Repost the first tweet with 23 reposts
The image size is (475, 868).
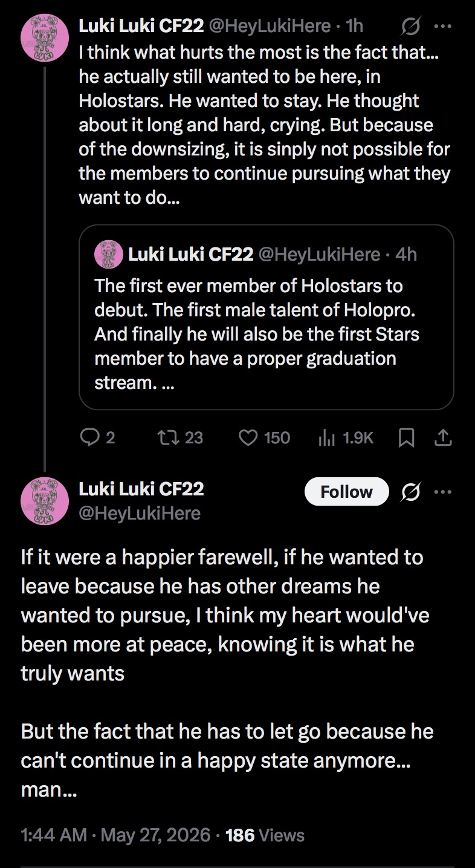179,437
